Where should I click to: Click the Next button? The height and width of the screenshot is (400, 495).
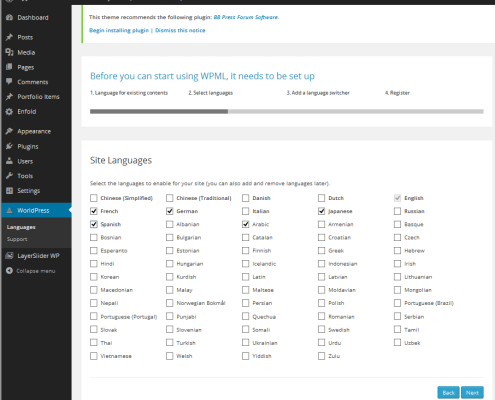[472, 393]
